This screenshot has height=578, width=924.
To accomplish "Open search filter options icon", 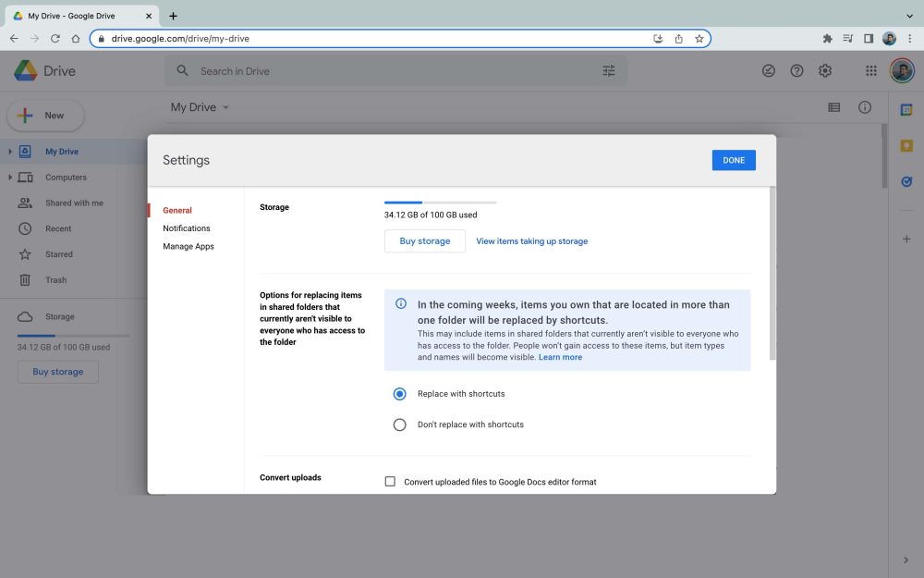I will [x=609, y=71].
